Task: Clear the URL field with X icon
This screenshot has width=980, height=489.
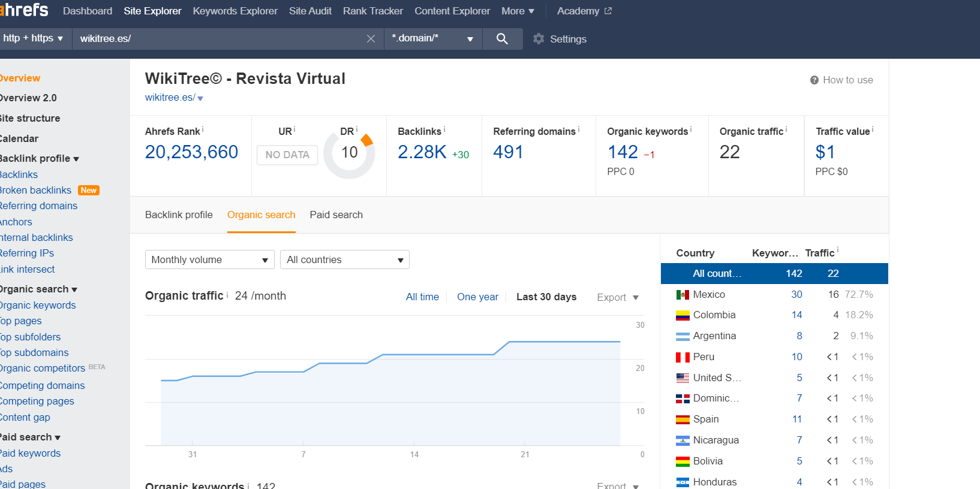Action: [371, 38]
